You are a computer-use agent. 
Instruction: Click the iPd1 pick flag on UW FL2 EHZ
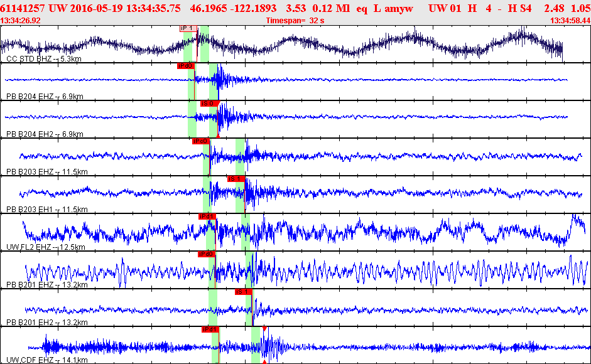click(x=207, y=217)
